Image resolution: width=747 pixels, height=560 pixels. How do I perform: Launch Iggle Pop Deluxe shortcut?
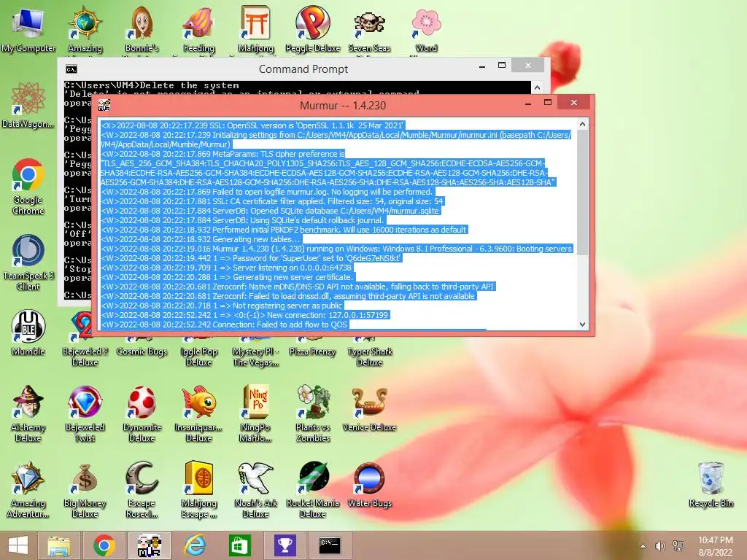tap(198, 352)
